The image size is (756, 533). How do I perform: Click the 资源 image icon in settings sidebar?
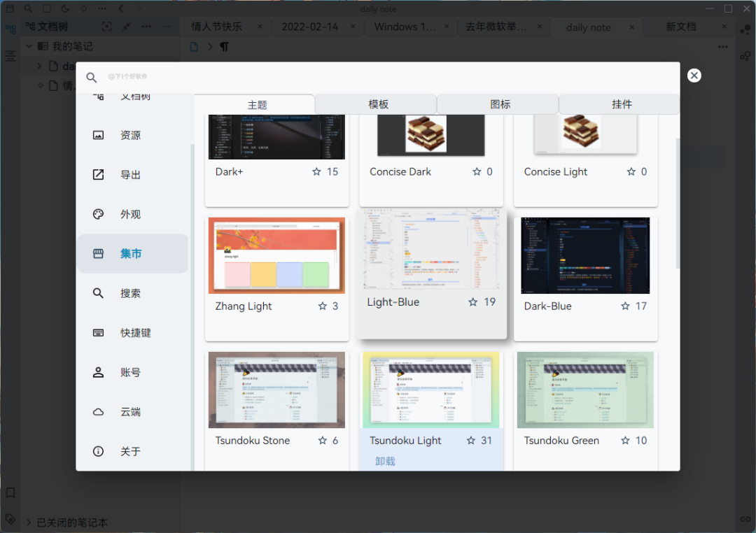click(x=99, y=135)
